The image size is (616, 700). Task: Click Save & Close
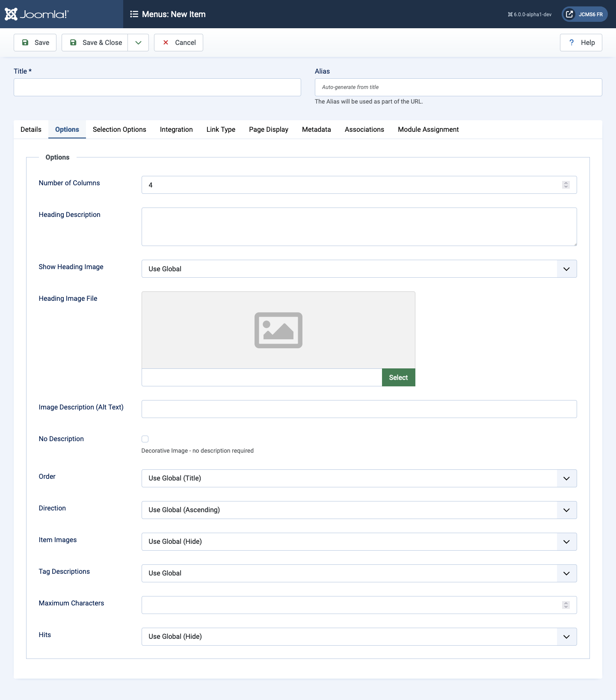pos(95,42)
